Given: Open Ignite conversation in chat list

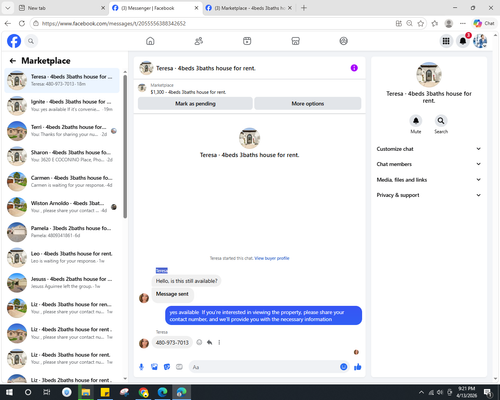Looking at the screenshot, I should tap(62, 105).
